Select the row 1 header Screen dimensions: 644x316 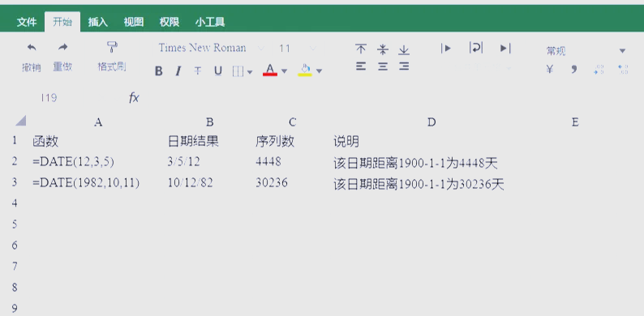pos(15,141)
